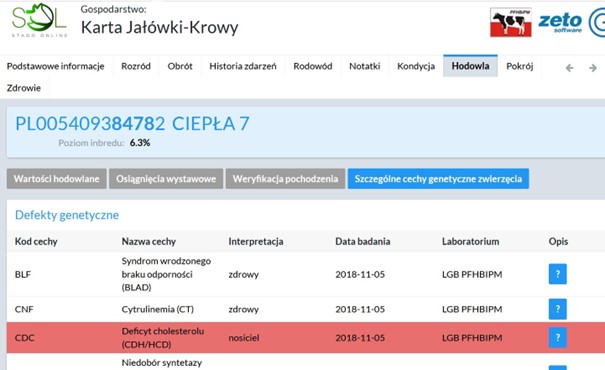Click the 2018-11-05 date in BLF row
The height and width of the screenshot is (370, 605).
point(360,274)
